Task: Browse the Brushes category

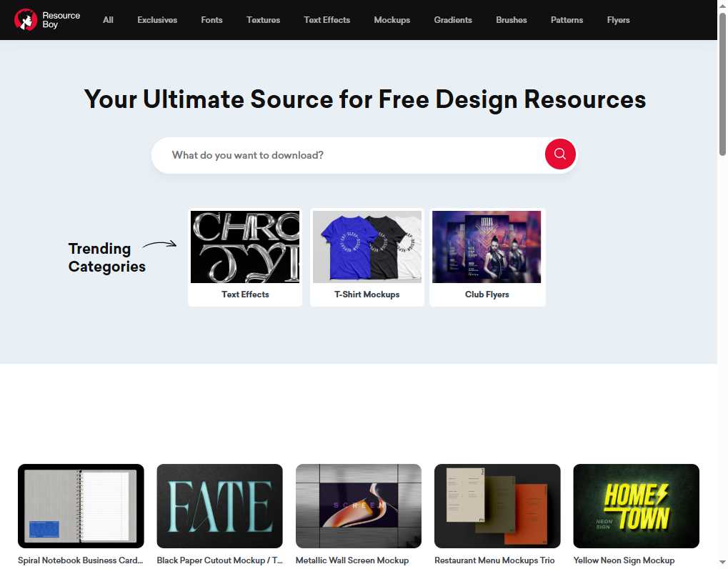Action: [511, 20]
